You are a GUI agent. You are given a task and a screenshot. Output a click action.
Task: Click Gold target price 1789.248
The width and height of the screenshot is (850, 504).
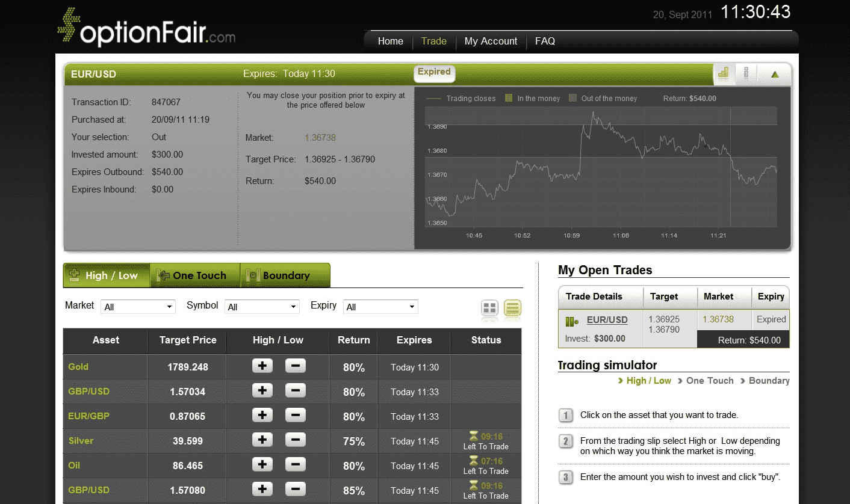tap(188, 367)
